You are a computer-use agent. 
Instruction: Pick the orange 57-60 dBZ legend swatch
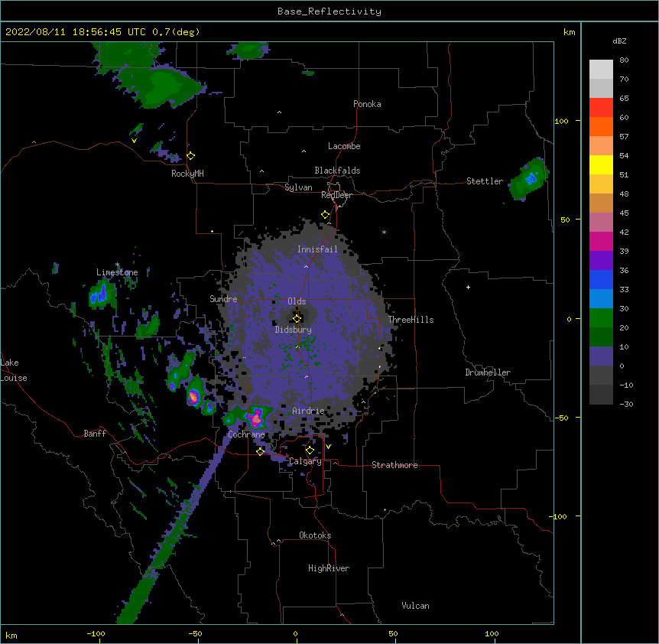601,126
